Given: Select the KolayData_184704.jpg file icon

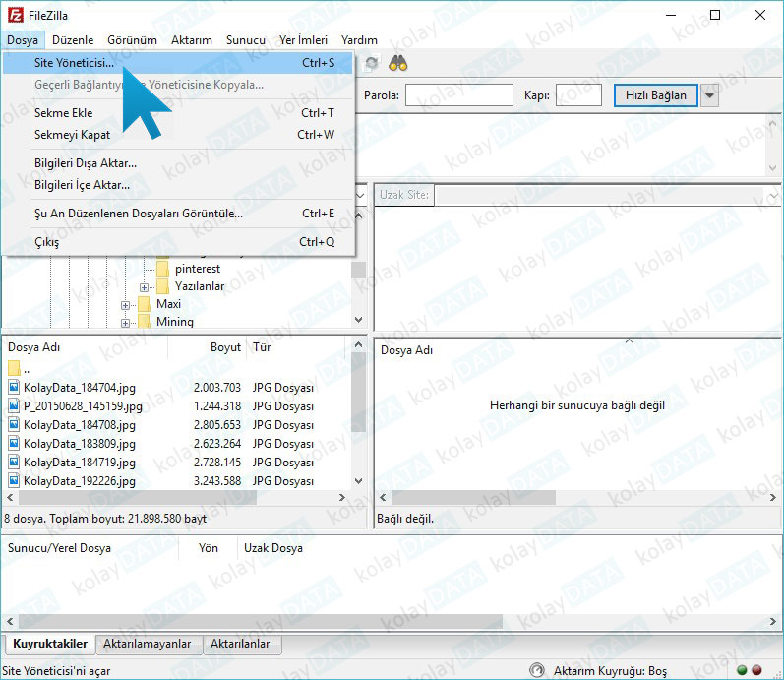Looking at the screenshot, I should click(14, 388).
